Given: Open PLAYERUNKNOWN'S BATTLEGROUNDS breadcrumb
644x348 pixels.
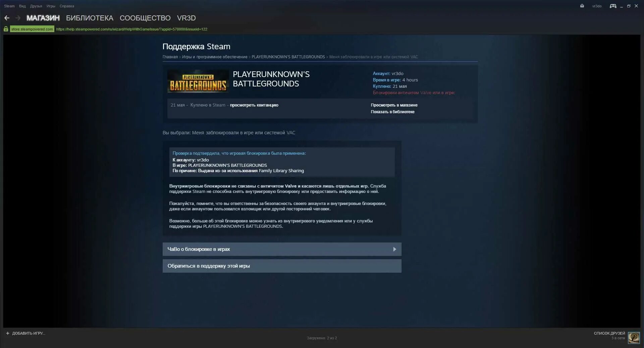Looking at the screenshot, I should [288, 57].
